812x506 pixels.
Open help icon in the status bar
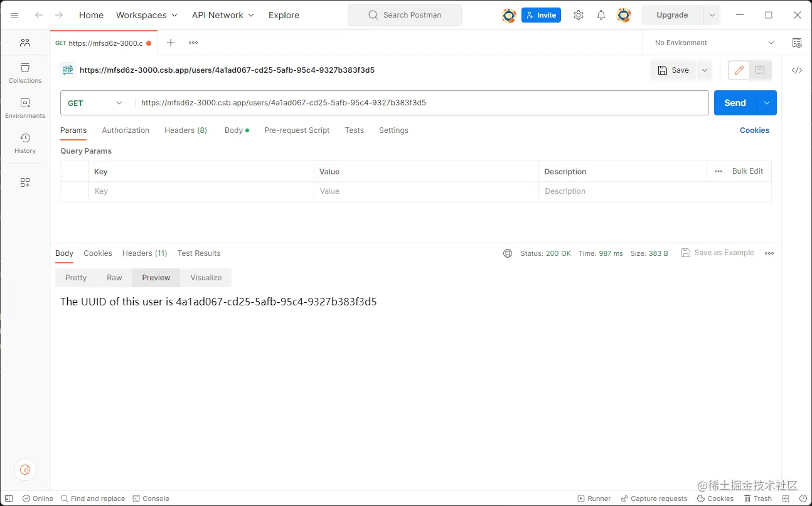[803, 498]
